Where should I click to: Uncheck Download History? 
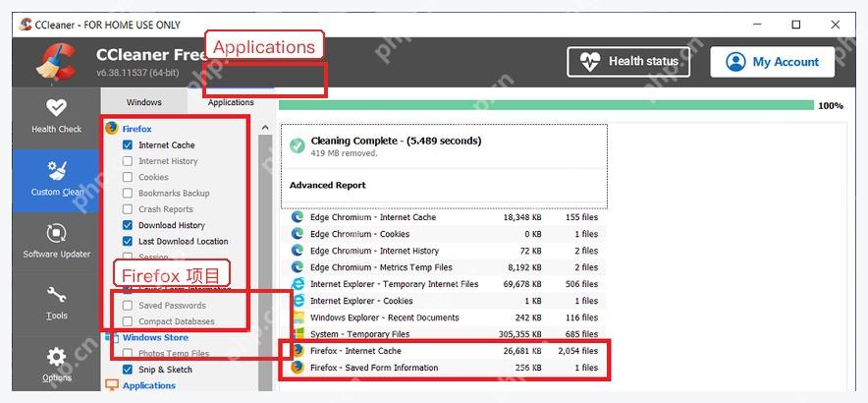tap(128, 225)
